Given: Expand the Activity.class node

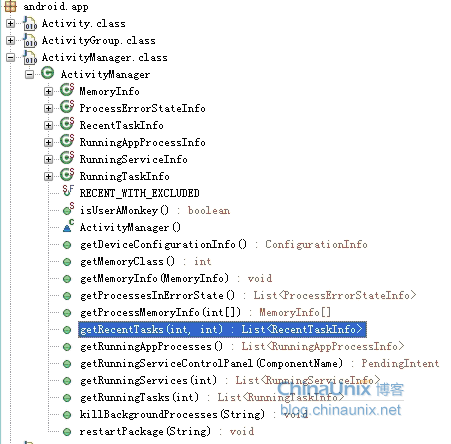Looking at the screenshot, I should (11, 24).
